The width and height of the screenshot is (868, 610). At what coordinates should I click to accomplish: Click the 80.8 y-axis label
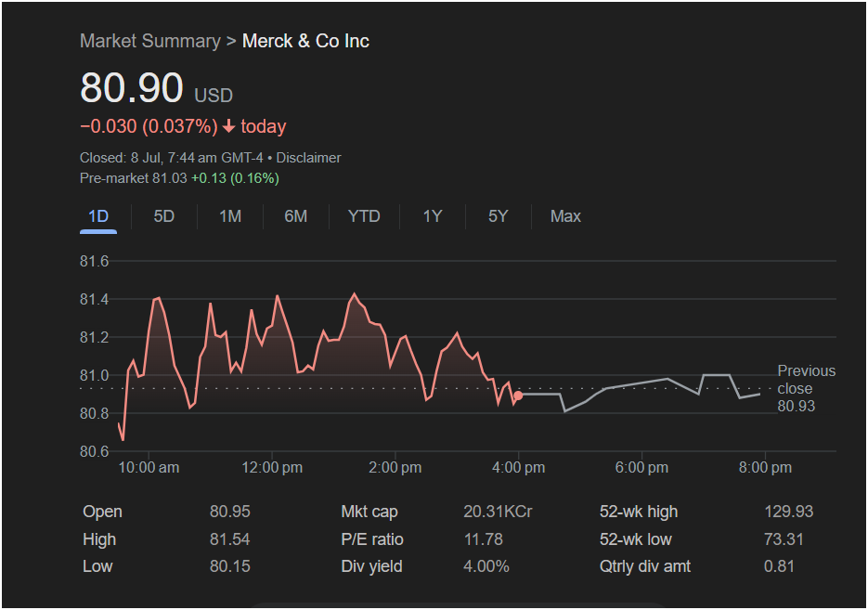pyautogui.click(x=94, y=413)
